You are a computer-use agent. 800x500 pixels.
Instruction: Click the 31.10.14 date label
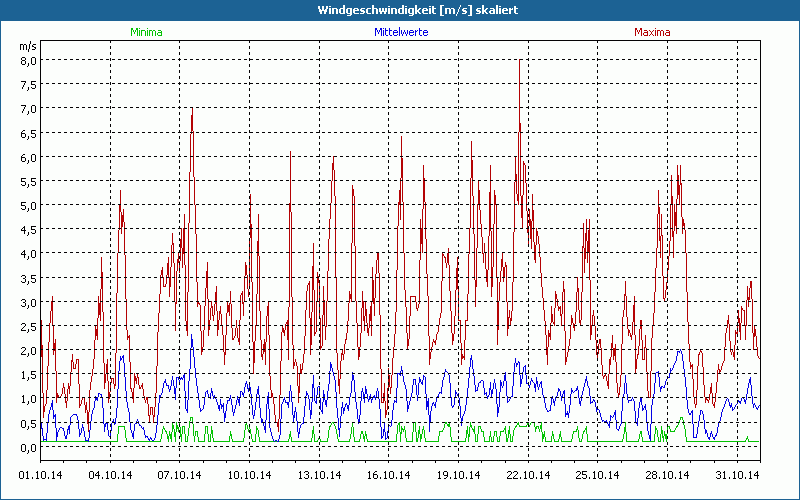735,475
